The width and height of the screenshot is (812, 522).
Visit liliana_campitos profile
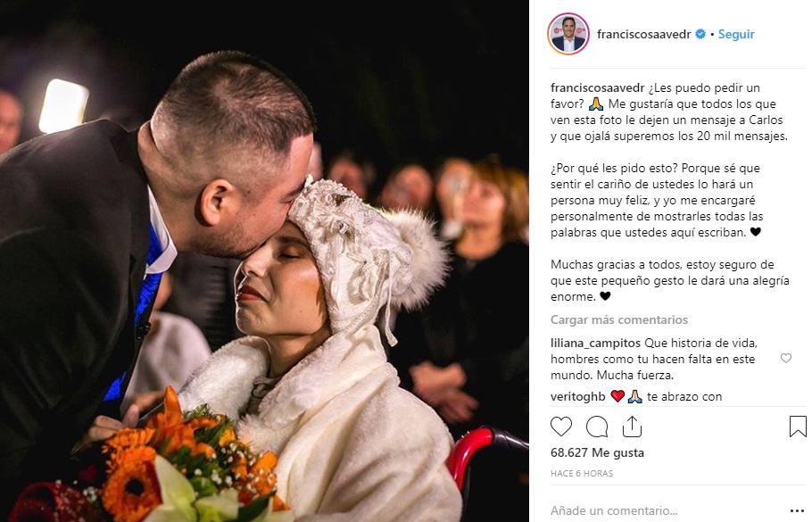coord(595,343)
